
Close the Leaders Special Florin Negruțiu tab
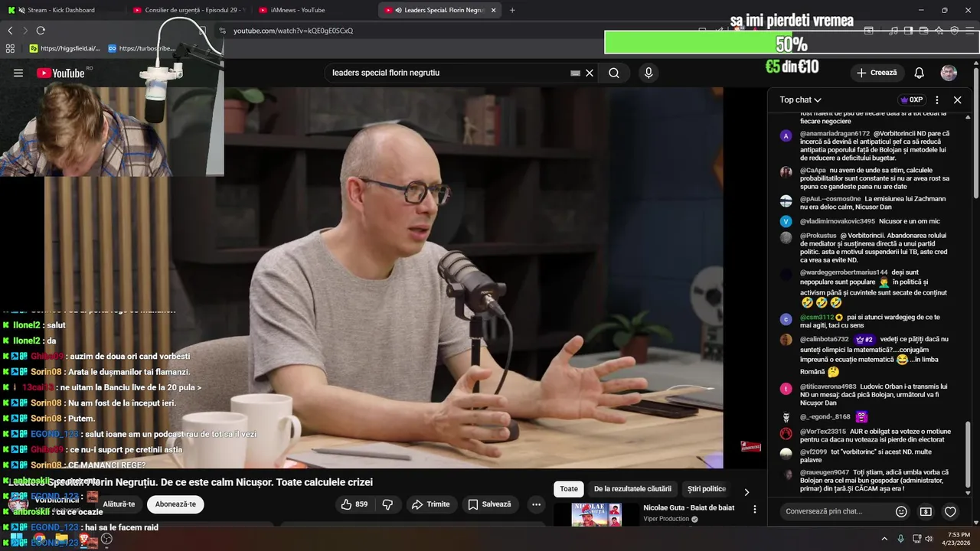[493, 10]
